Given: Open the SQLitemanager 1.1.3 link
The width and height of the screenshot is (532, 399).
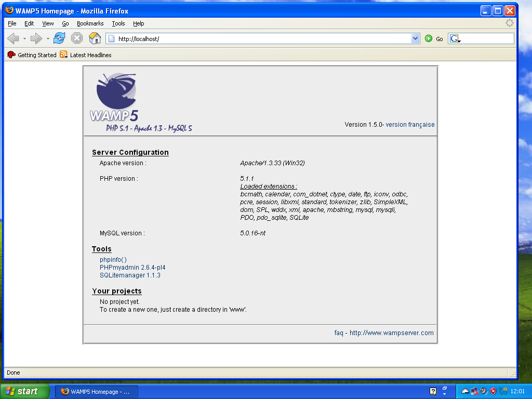Looking at the screenshot, I should (x=130, y=275).
